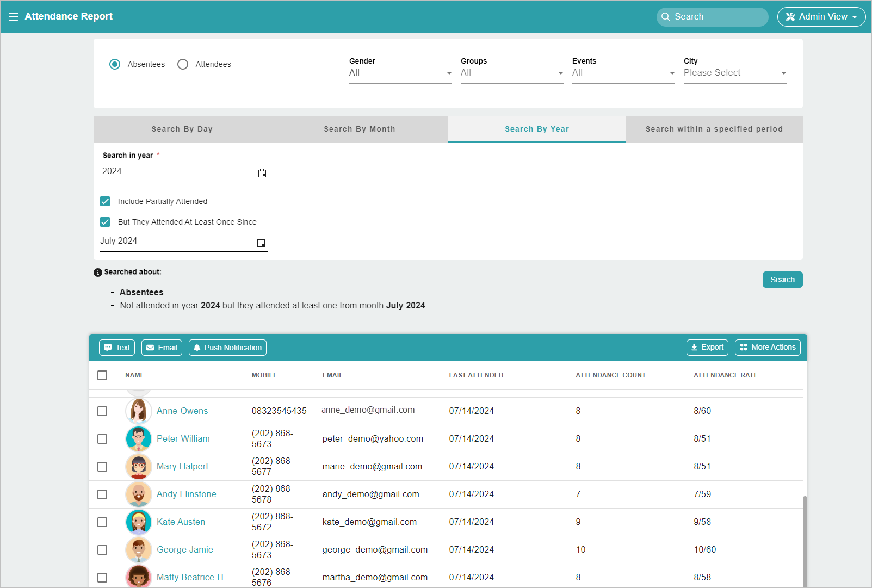Click the Export button
The height and width of the screenshot is (588, 872).
(707, 347)
